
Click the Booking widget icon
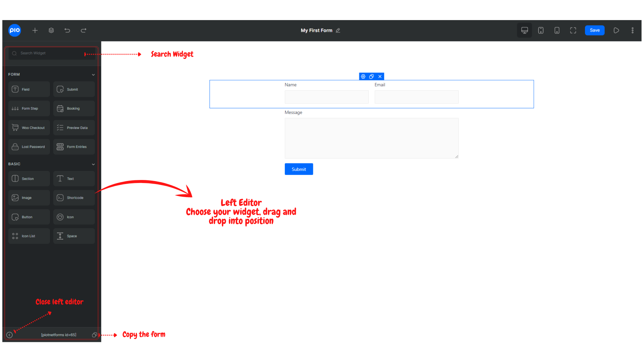click(60, 108)
